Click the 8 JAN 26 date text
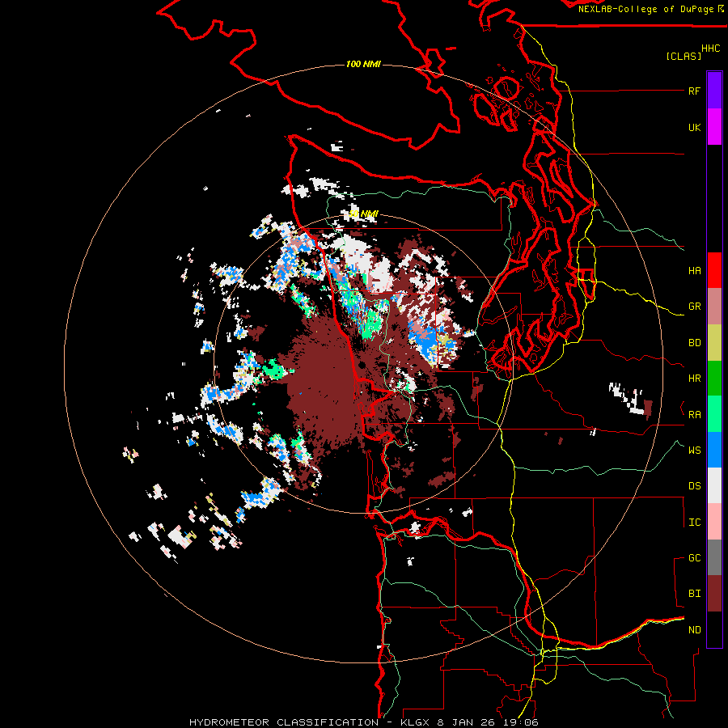Viewport: 728px width, 728px height. (x=466, y=722)
